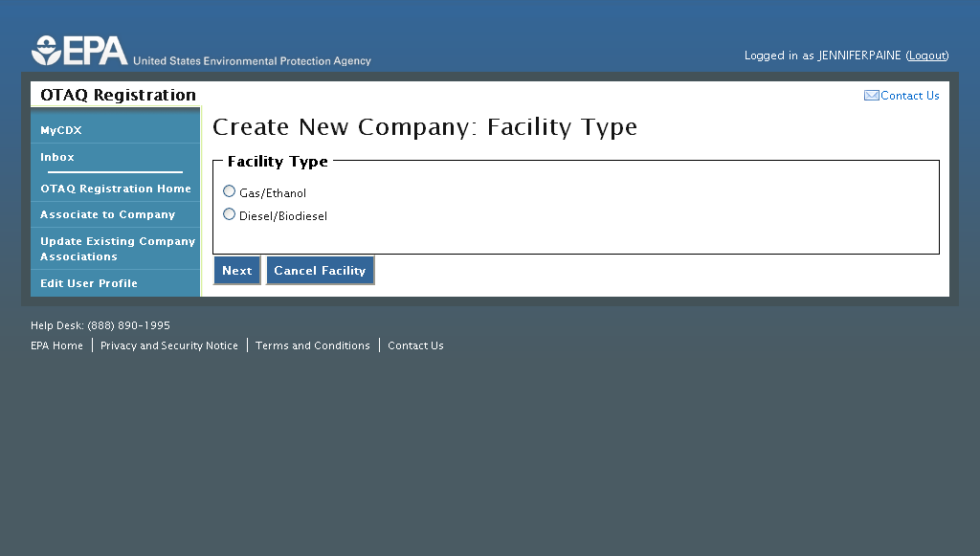Open the Contact Us link next to the envelope
This screenshot has height=556, width=980.
(x=910, y=96)
